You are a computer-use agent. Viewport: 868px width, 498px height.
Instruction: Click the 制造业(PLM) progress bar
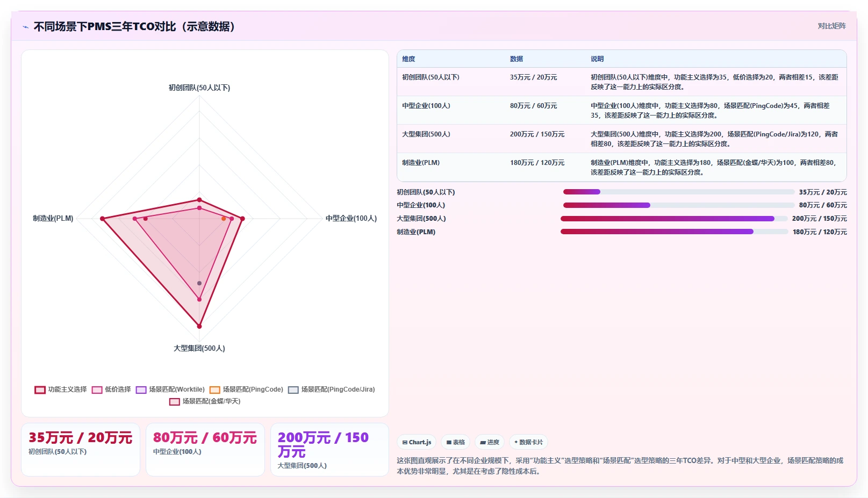pos(674,232)
